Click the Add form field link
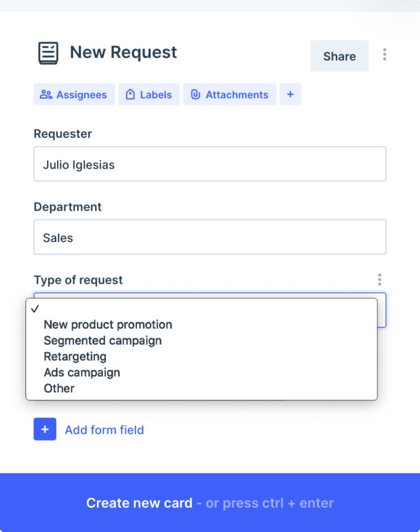The height and width of the screenshot is (532, 420). (104, 429)
